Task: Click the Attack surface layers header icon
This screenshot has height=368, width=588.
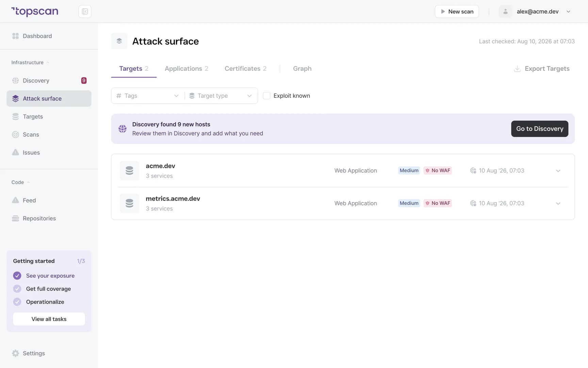Action: pyautogui.click(x=119, y=41)
